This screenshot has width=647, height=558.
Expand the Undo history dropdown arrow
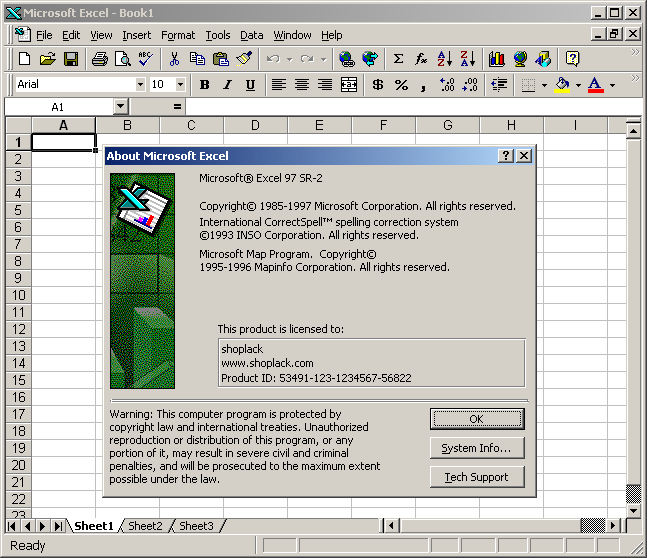(x=290, y=59)
